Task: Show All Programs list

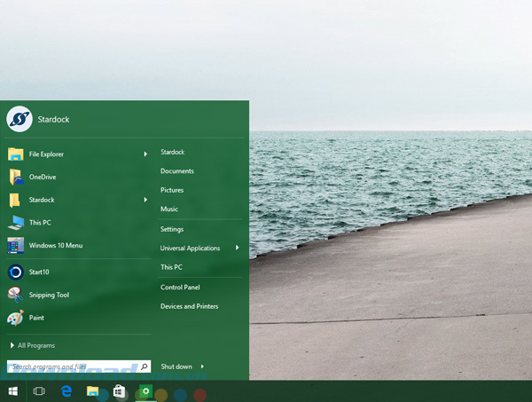Action: pyautogui.click(x=35, y=345)
